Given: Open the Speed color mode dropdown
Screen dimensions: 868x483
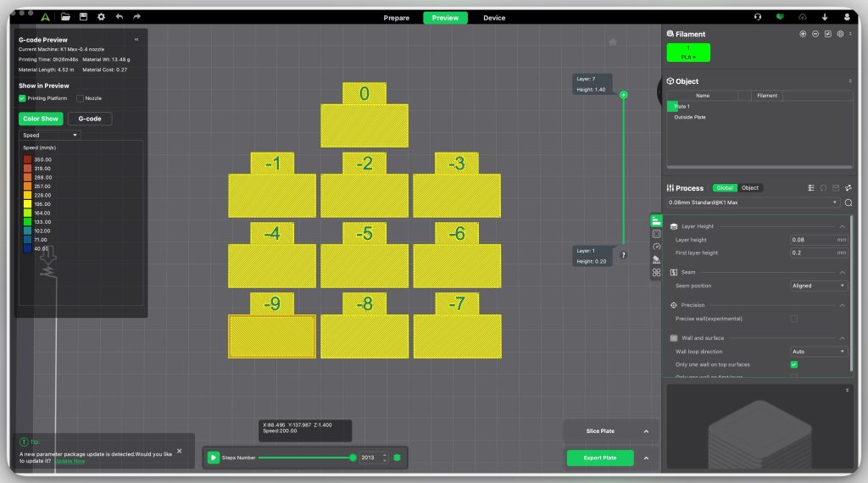Looking at the screenshot, I should point(50,135).
